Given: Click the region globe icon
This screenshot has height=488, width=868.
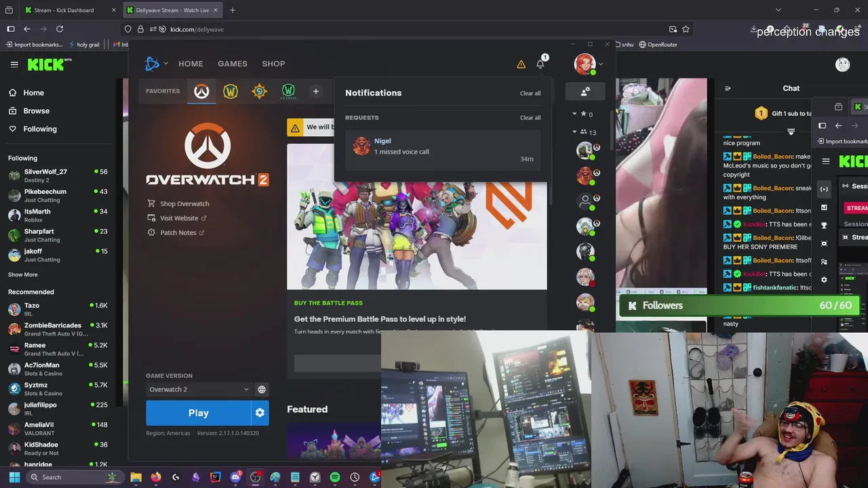Looking at the screenshot, I should [262, 390].
